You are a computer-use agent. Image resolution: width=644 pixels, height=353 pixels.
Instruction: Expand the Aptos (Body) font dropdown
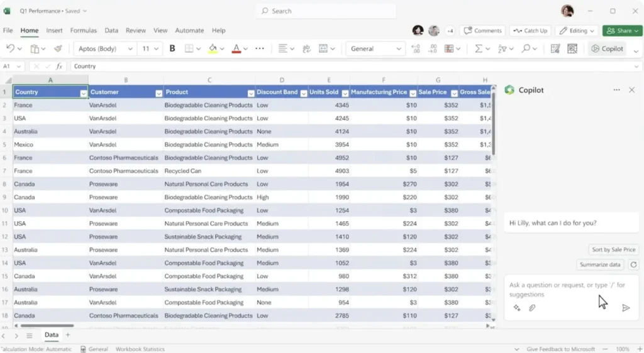130,49
